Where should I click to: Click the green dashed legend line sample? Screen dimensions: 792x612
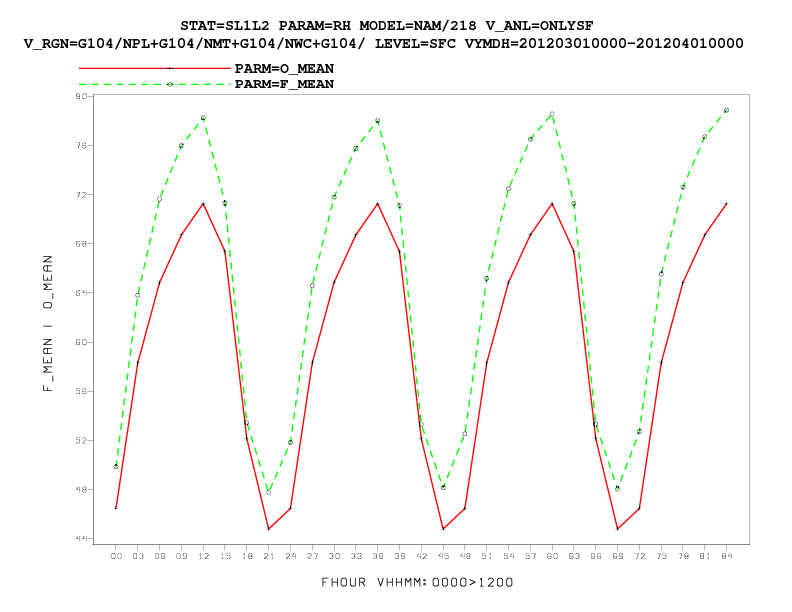coord(155,84)
